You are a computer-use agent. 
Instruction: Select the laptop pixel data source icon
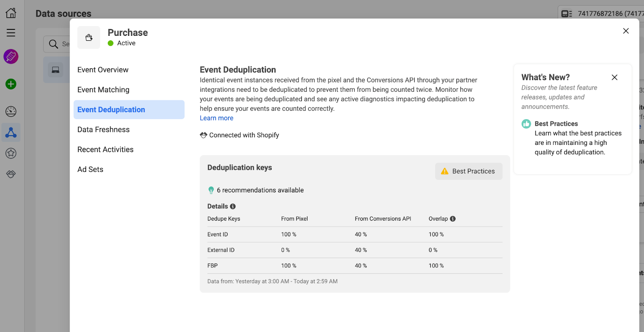coord(56,70)
